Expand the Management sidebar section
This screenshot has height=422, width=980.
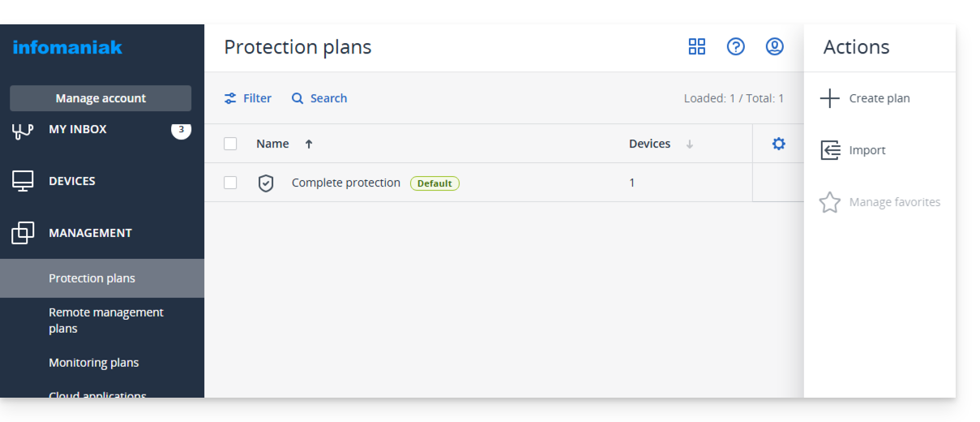tap(90, 233)
